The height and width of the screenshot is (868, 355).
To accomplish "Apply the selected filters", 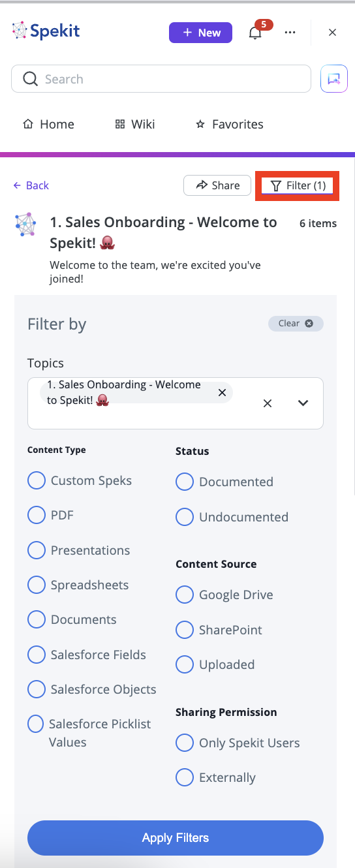I will click(x=176, y=838).
